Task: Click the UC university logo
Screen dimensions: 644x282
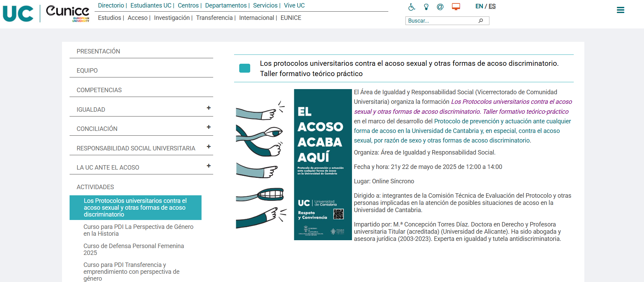Action: (18, 14)
